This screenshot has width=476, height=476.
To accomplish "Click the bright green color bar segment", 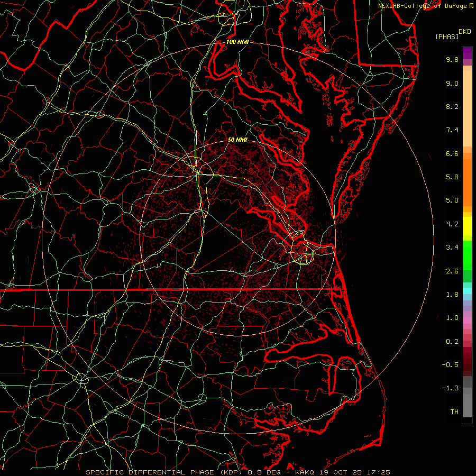I will 467,255.
